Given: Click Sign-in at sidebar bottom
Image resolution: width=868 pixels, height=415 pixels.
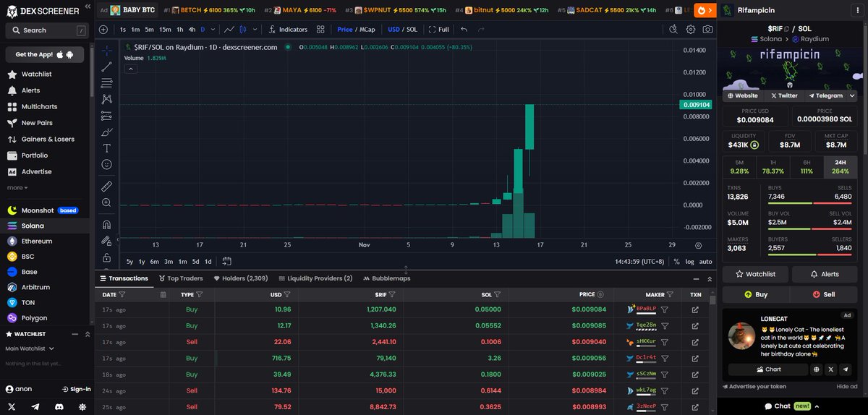Looking at the screenshot, I should (x=76, y=389).
